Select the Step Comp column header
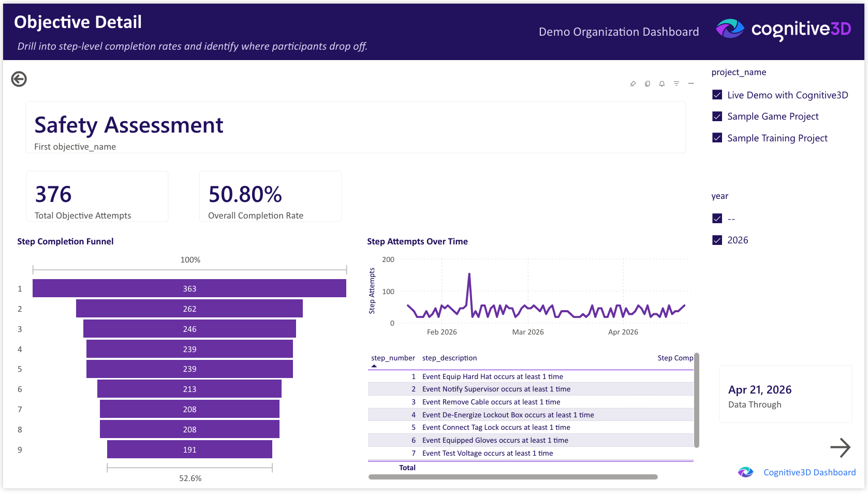 (x=675, y=358)
